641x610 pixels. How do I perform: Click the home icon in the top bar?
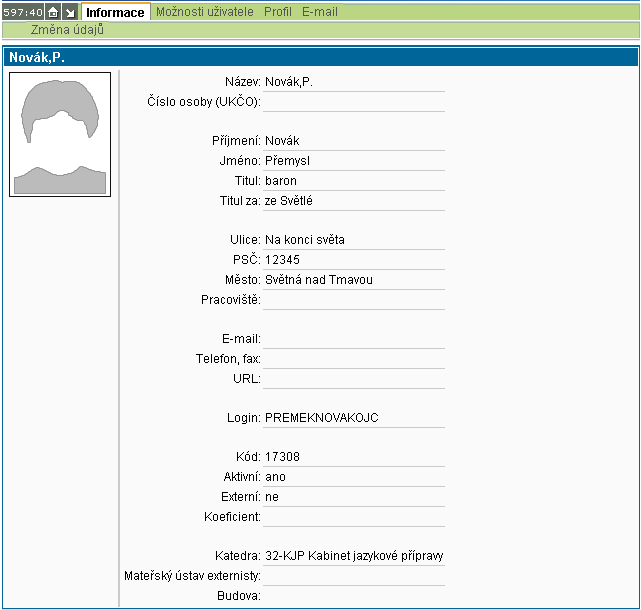point(53,12)
